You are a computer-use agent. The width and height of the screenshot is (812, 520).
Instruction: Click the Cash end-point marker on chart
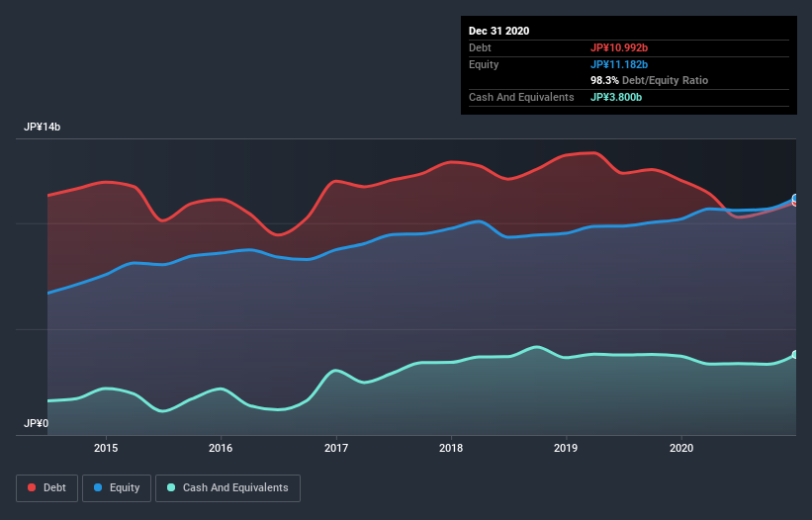tap(795, 355)
